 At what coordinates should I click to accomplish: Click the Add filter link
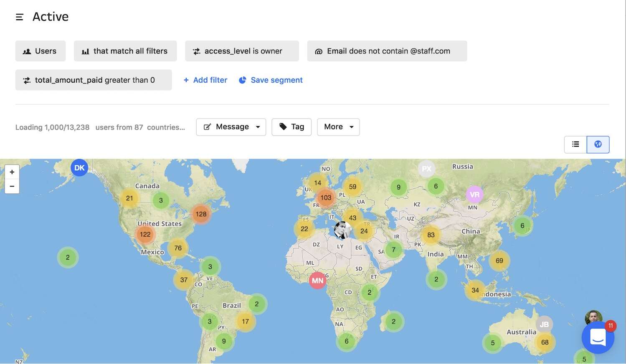[205, 80]
